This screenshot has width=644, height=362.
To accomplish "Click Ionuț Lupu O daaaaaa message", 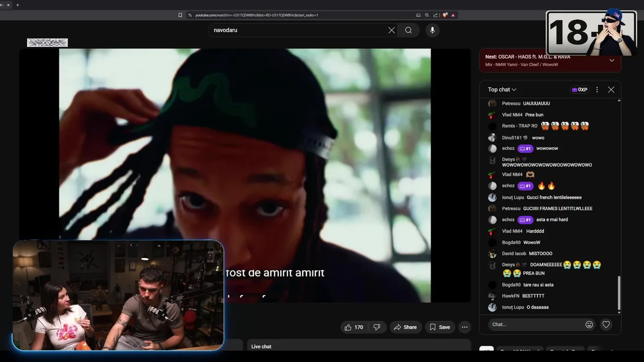I will [x=538, y=307].
